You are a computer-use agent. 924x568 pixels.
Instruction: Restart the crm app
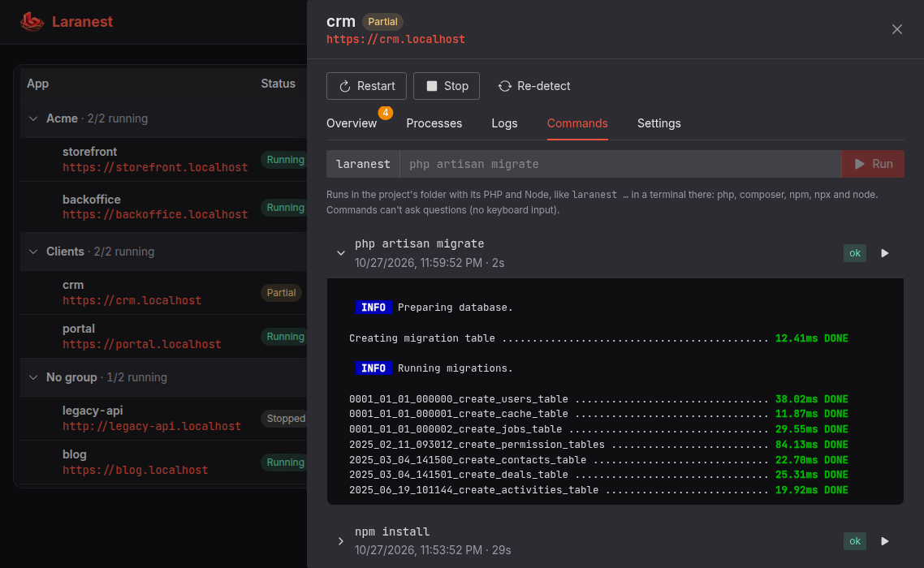tap(366, 86)
